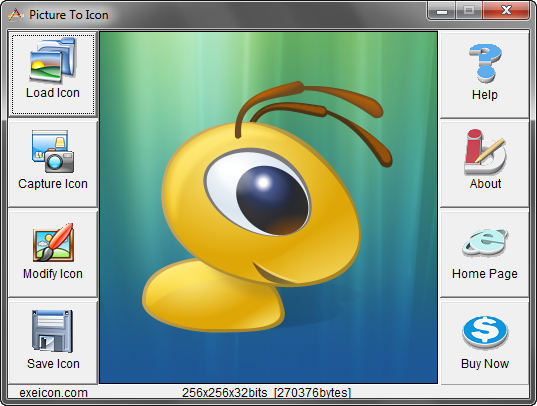Image resolution: width=537 pixels, height=406 pixels.
Task: Click the Picture To Icon app logo
Action: (16, 15)
